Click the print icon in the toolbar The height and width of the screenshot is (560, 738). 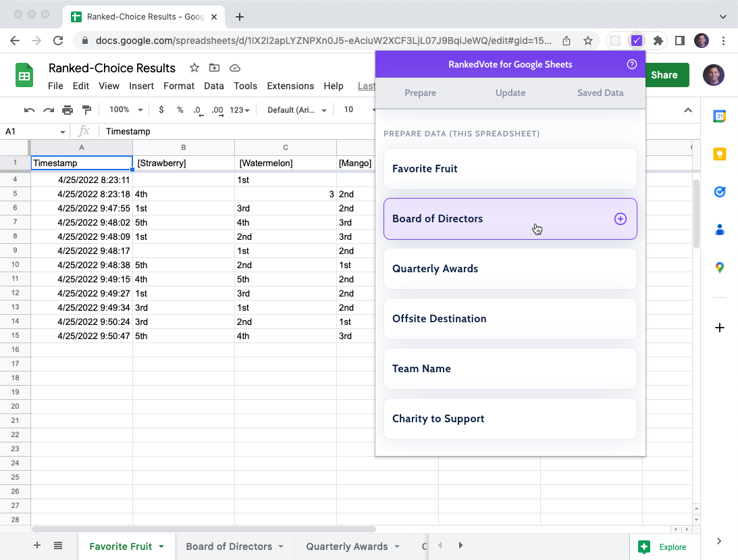[67, 109]
